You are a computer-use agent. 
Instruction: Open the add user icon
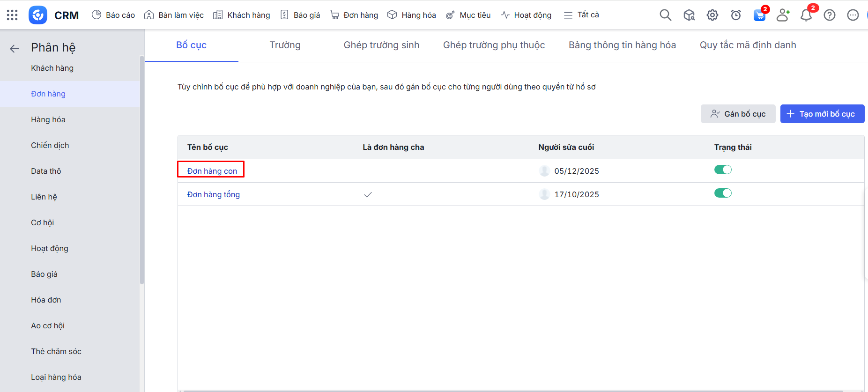[782, 15]
